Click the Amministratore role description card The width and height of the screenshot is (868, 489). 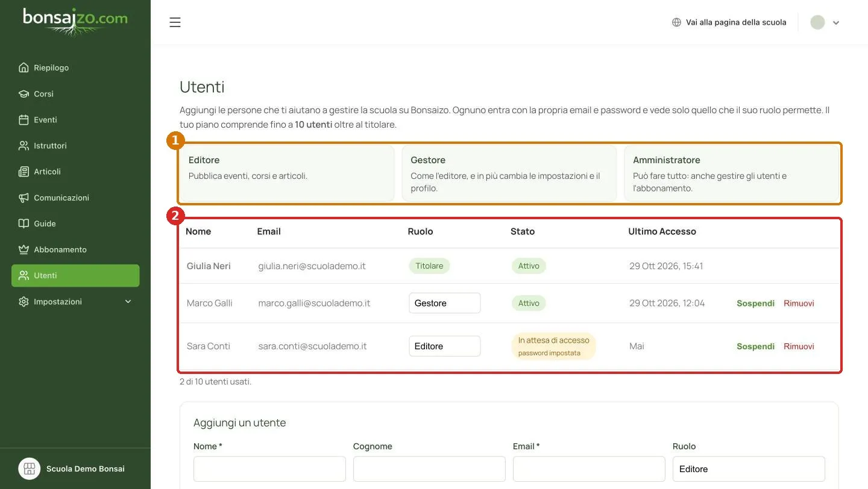click(732, 173)
